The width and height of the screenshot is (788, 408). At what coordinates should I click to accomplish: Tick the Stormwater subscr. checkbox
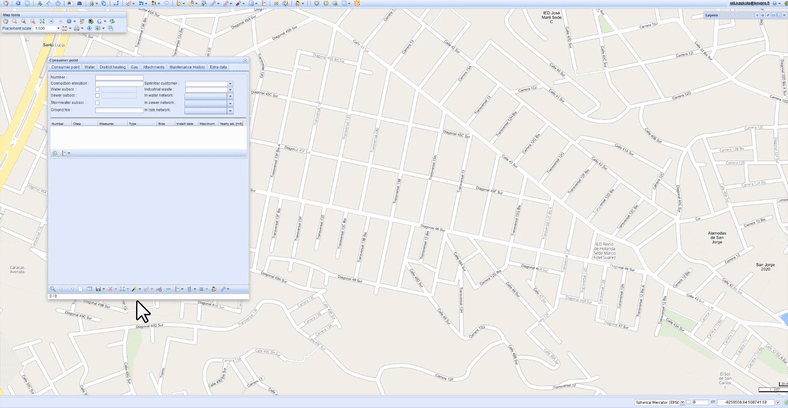point(97,103)
